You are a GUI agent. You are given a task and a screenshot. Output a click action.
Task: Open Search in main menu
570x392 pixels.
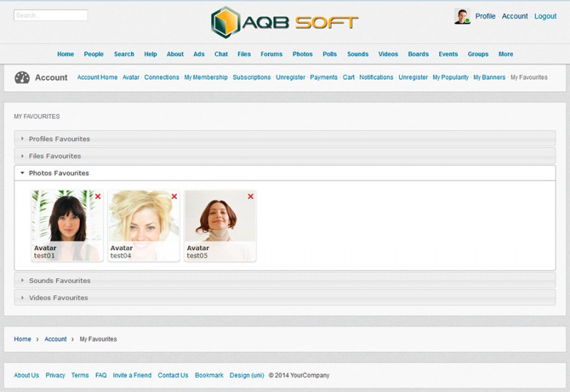124,54
